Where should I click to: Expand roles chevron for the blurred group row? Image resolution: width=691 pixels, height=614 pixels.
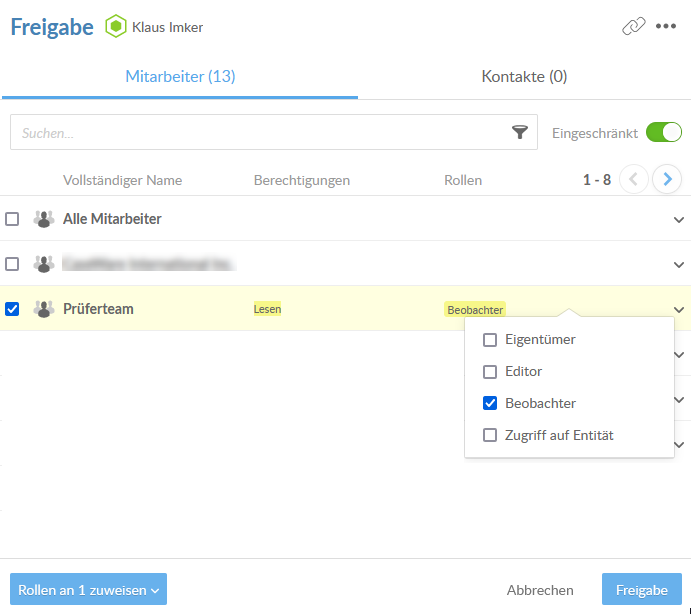pyautogui.click(x=679, y=264)
